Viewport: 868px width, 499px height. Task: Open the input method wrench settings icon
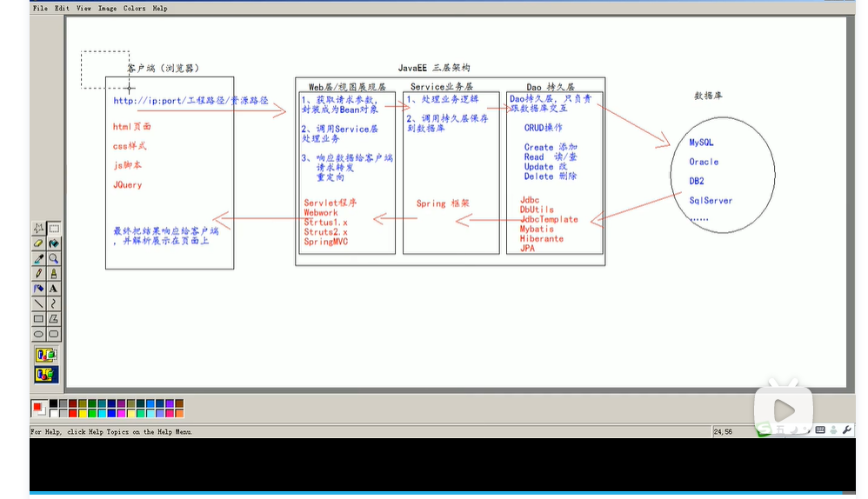point(847,429)
